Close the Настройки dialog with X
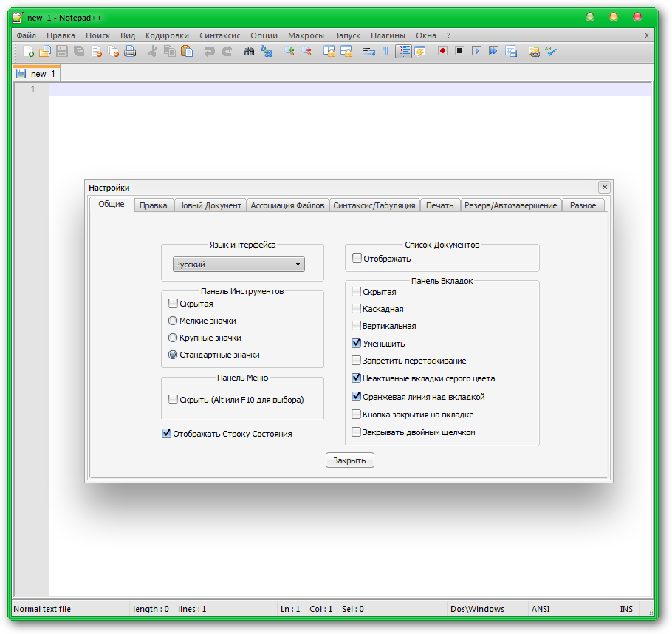 click(x=604, y=187)
